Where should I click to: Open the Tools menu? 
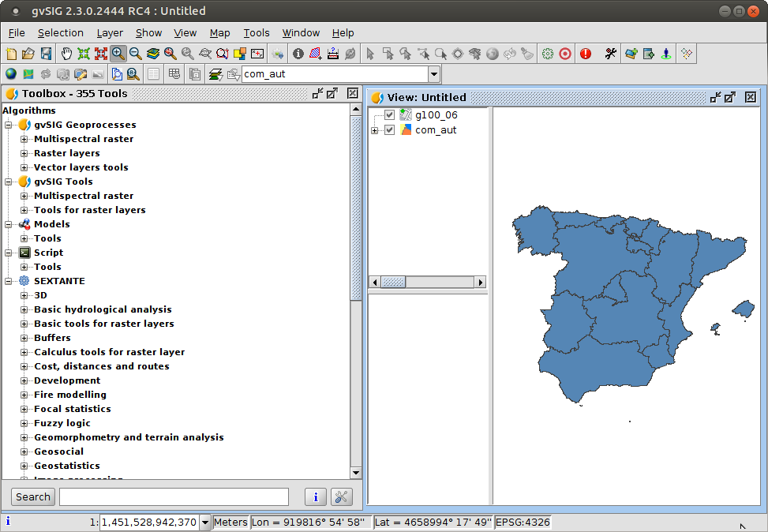click(x=256, y=32)
